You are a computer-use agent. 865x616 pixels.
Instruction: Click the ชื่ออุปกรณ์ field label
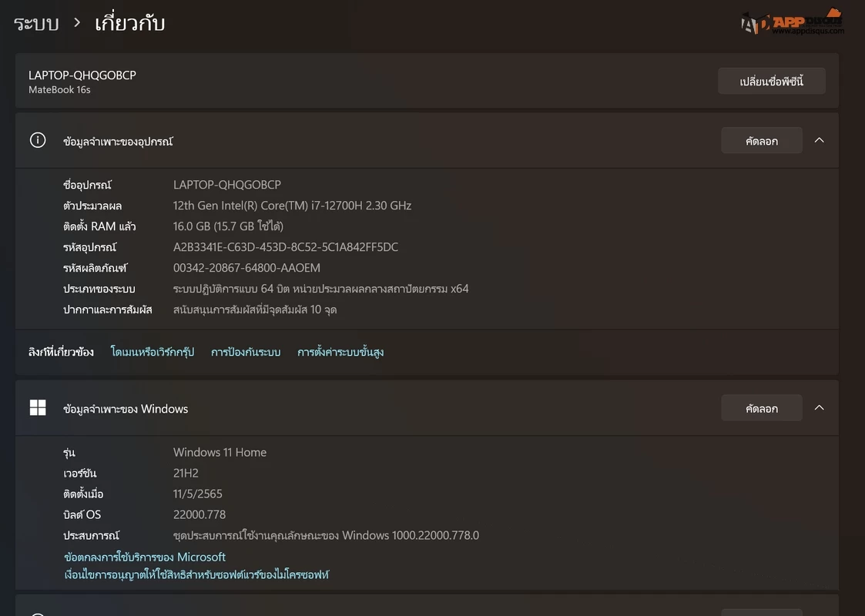coord(87,185)
